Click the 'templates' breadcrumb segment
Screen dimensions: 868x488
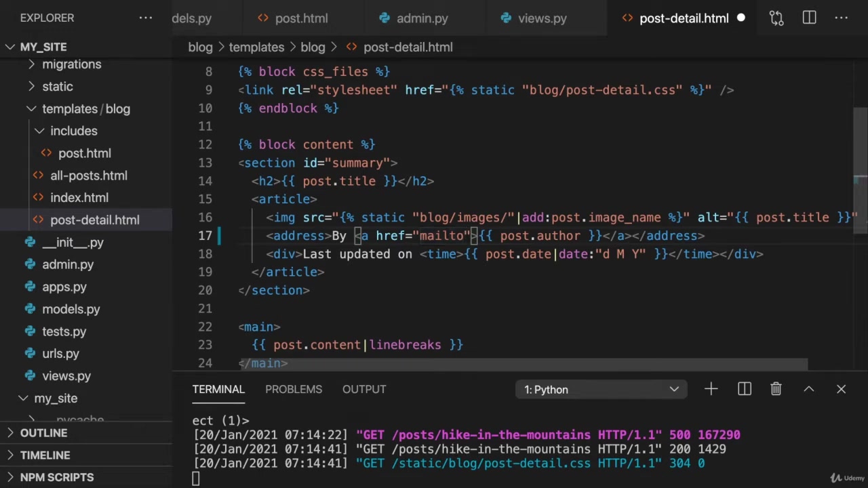(256, 47)
